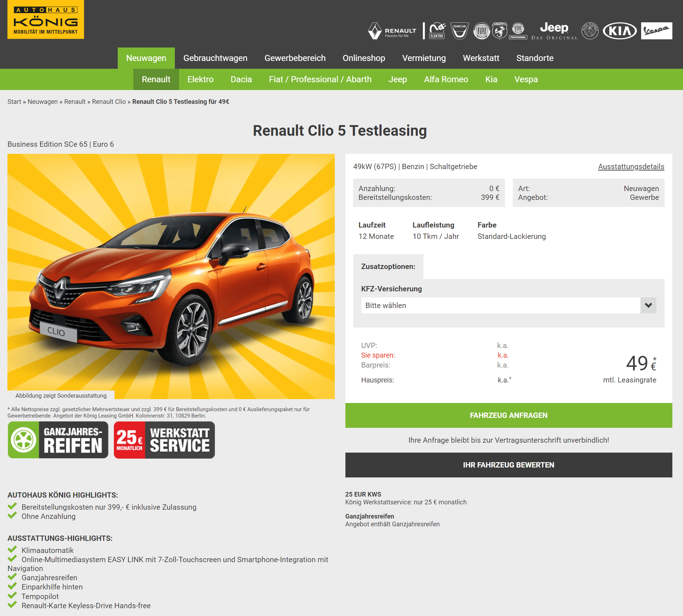
Task: Click the Fiat Professional logo
Action: point(518,31)
